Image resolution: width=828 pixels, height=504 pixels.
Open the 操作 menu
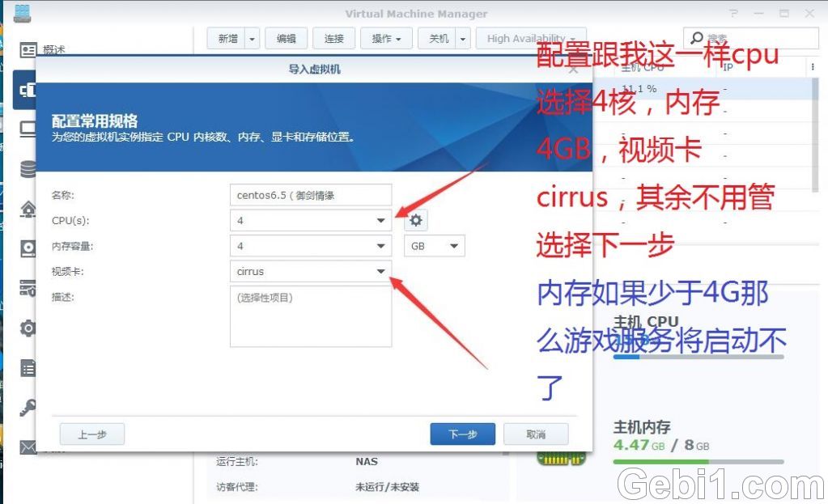pyautogui.click(x=386, y=38)
